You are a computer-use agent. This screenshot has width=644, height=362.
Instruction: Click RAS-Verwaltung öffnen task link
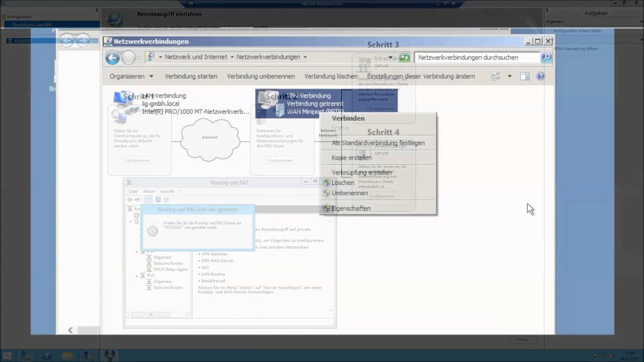577,49
